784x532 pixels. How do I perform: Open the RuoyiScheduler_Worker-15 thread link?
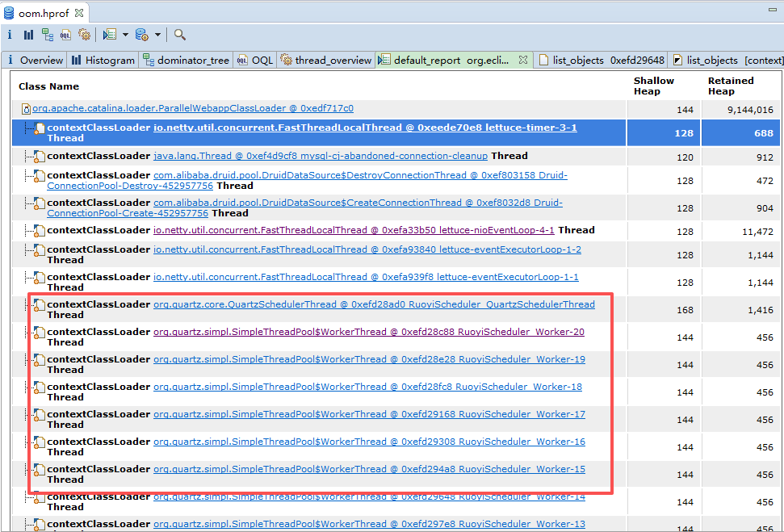(370, 469)
